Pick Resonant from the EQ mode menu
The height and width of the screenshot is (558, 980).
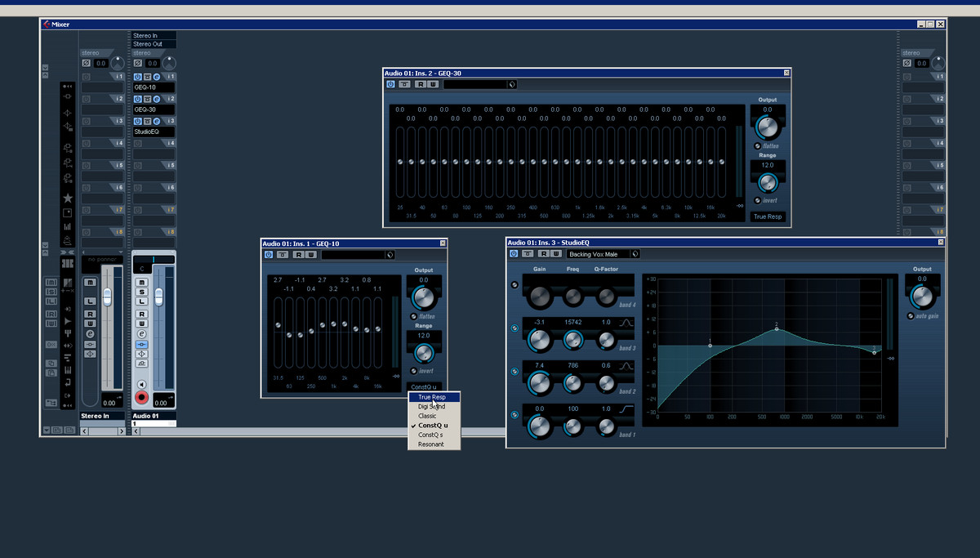434,444
